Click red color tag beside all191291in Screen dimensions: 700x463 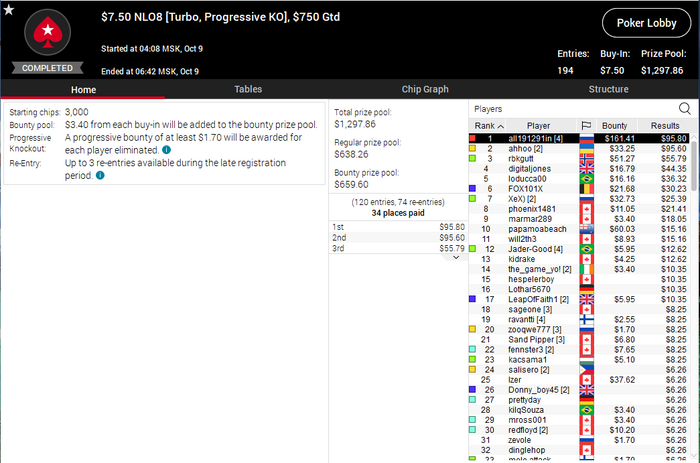(x=472, y=138)
